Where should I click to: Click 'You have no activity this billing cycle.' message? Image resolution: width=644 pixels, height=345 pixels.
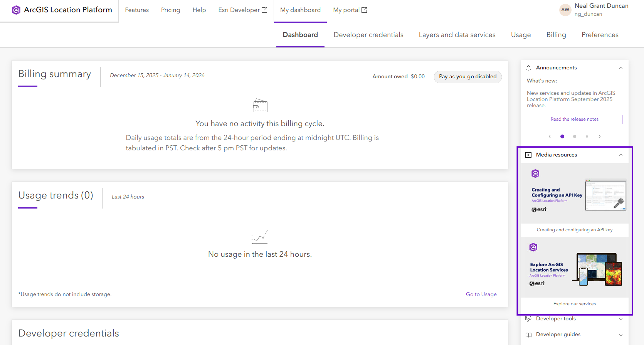pos(260,124)
